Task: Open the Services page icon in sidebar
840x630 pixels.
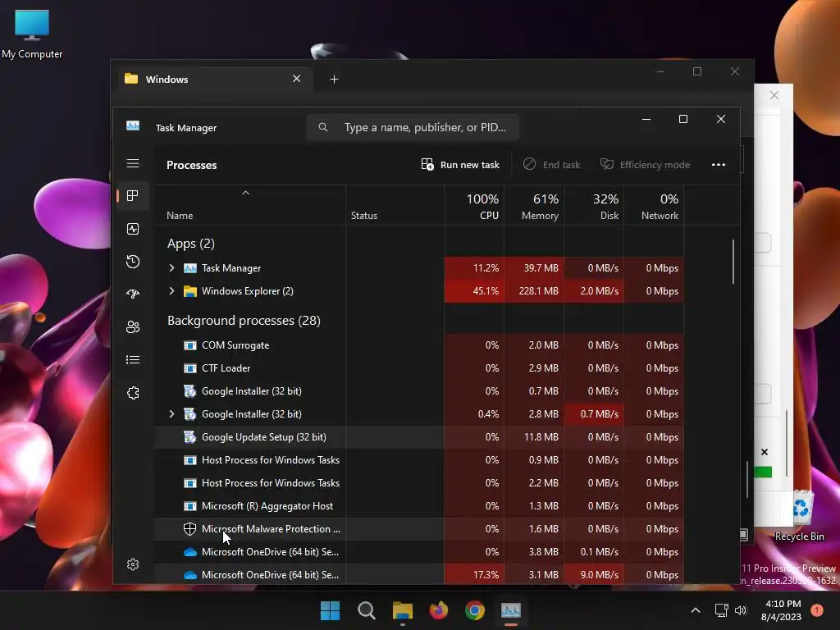Action: (x=133, y=393)
